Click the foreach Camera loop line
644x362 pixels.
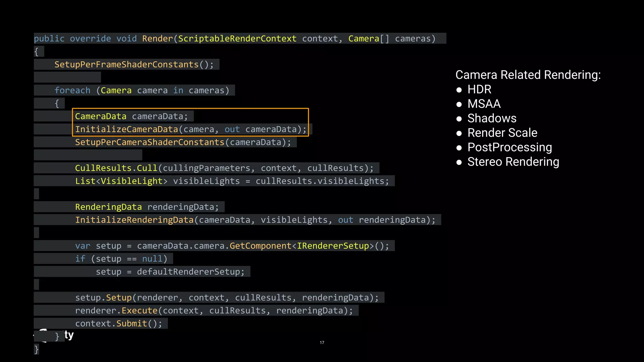point(142,90)
